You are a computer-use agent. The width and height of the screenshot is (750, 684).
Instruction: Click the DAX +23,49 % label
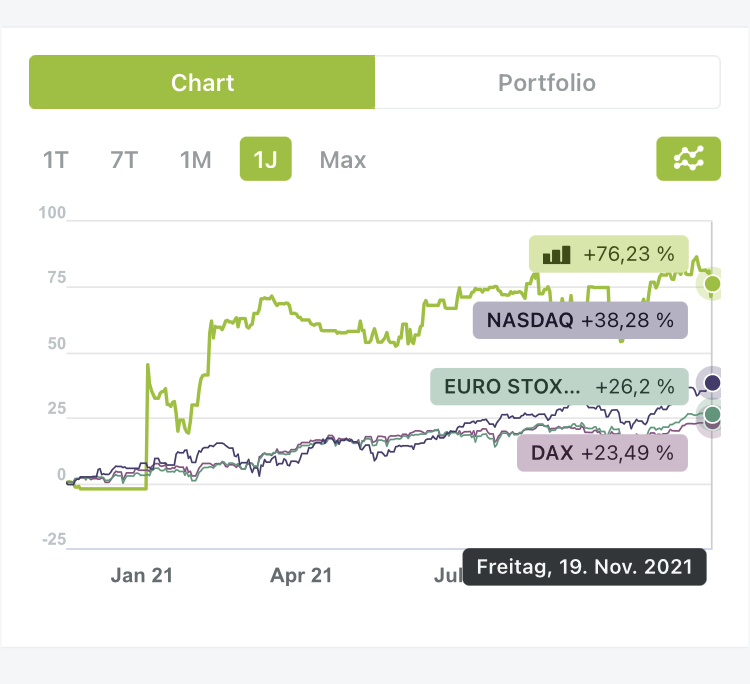point(602,453)
